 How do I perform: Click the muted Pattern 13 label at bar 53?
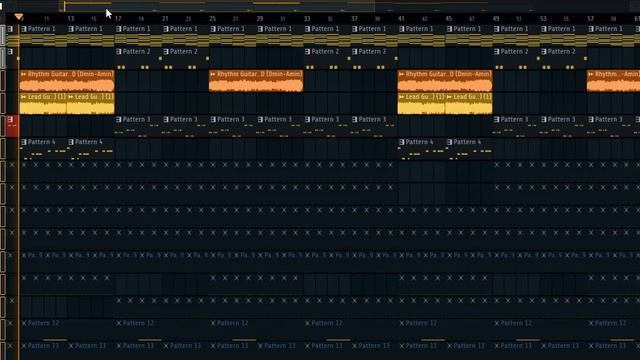(563, 346)
